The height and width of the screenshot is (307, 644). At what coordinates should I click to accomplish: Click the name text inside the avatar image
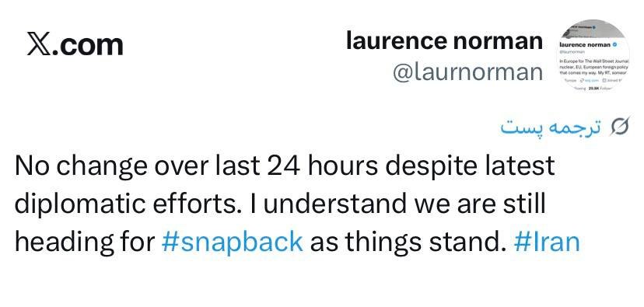coord(585,44)
